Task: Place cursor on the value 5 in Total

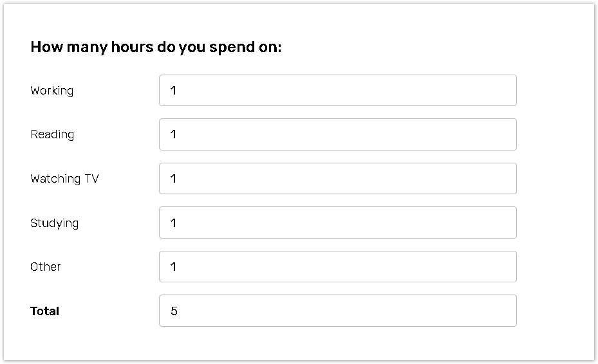Action: (174, 311)
